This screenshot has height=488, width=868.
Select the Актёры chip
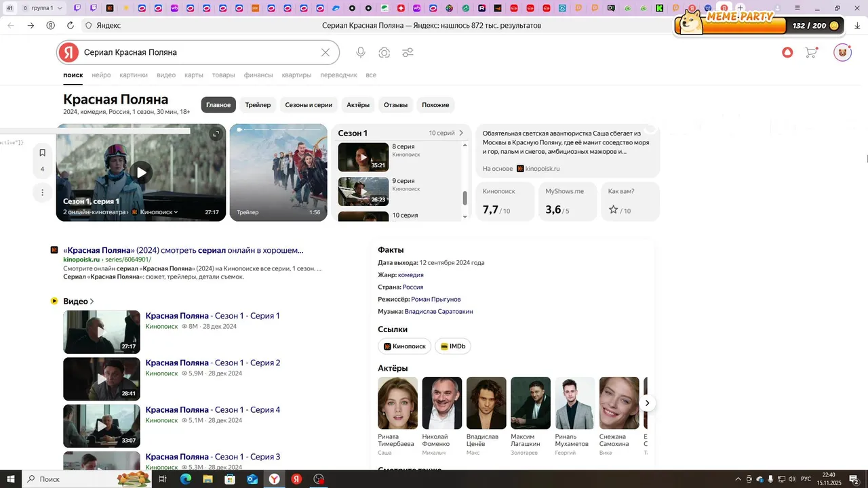click(x=358, y=105)
